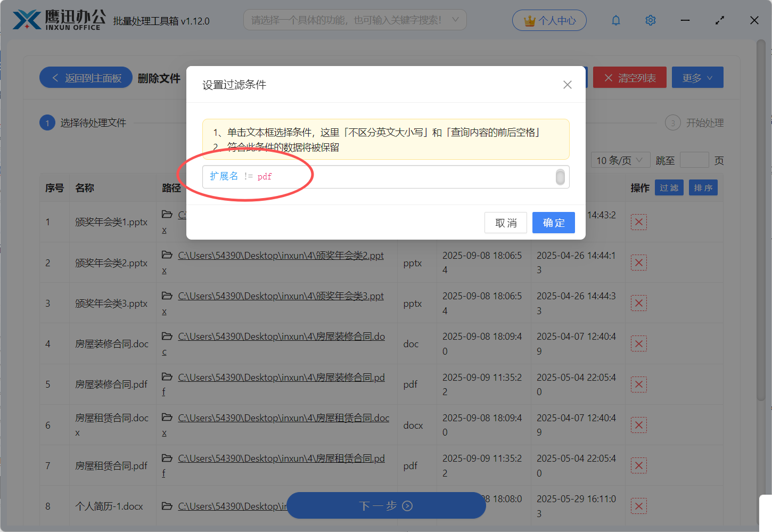Image resolution: width=772 pixels, height=532 pixels.
Task: Click the 跳至 page number field
Action: 694,160
